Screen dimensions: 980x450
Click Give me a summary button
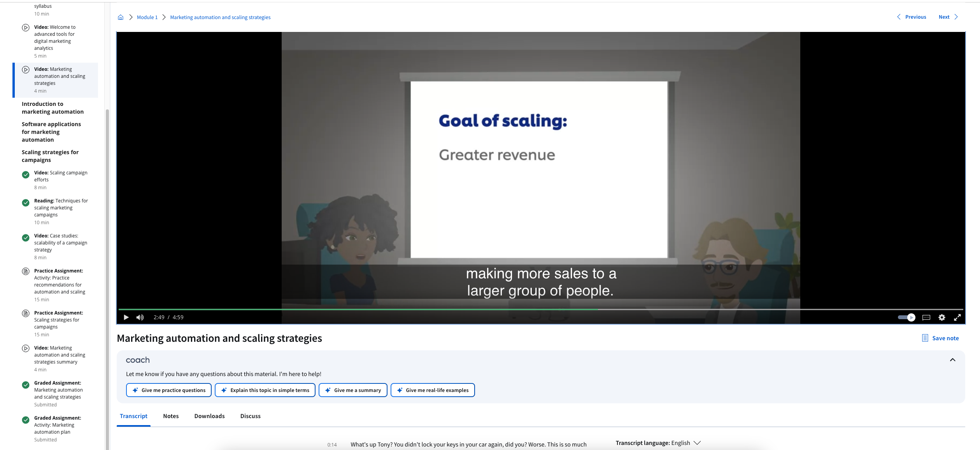(353, 390)
